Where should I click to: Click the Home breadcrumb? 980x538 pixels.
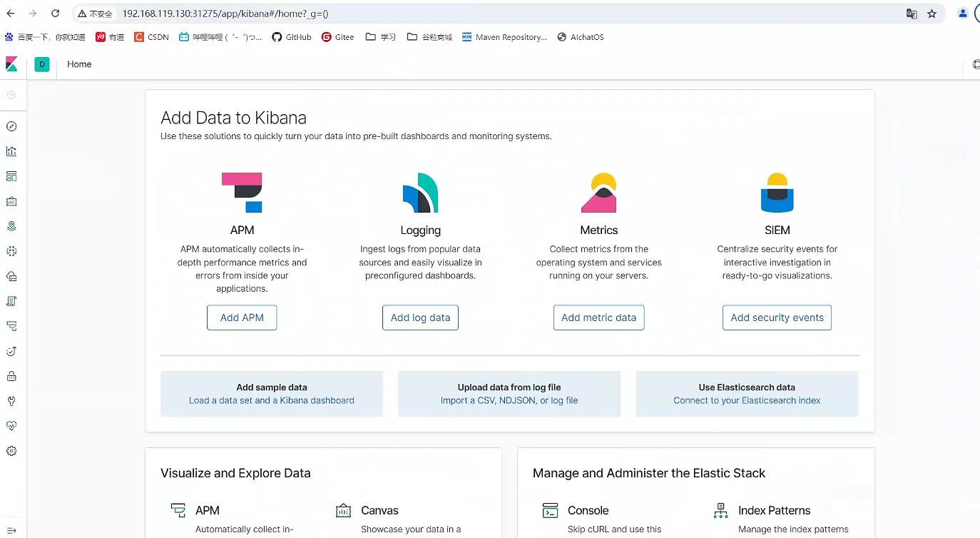[79, 64]
